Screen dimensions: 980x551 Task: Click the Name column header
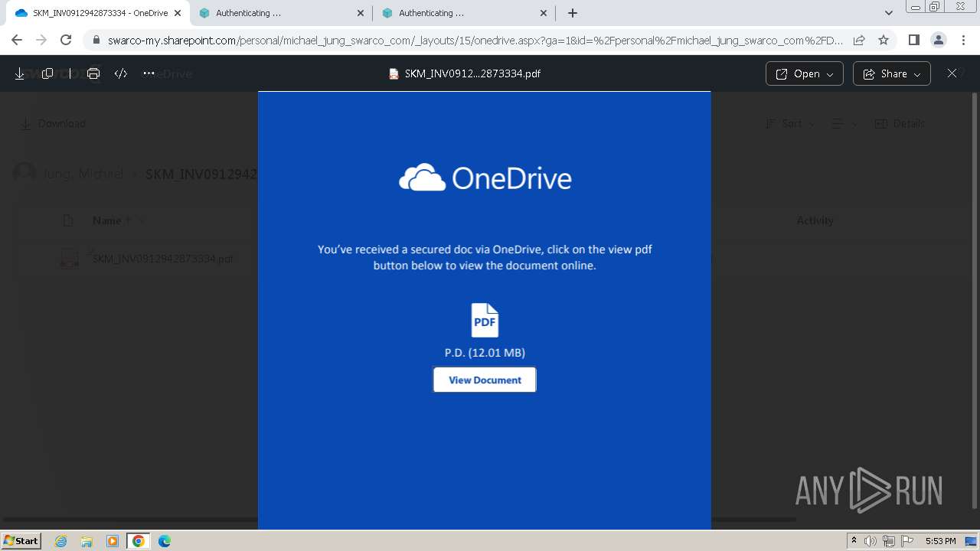107,220
